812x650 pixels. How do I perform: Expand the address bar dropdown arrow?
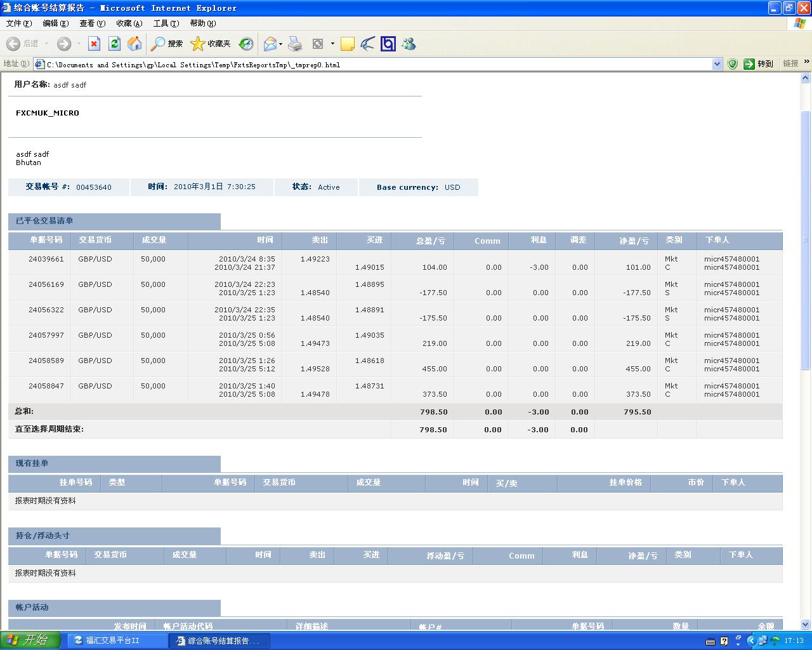(x=717, y=64)
